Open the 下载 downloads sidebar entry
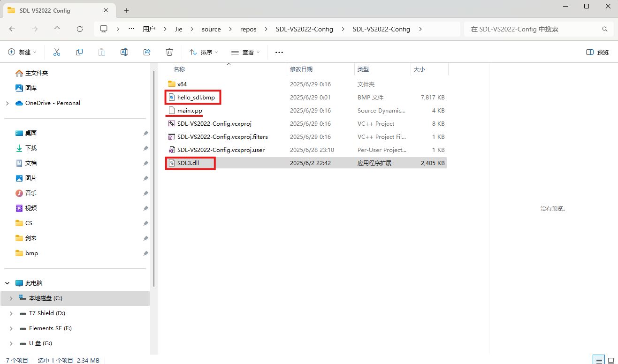Viewport: 618px width, 364px height. tap(31, 148)
